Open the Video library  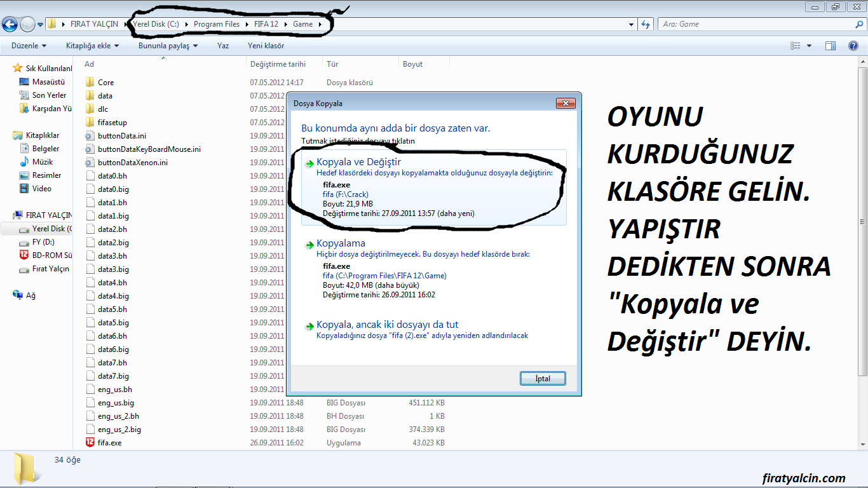pyautogui.click(x=42, y=189)
